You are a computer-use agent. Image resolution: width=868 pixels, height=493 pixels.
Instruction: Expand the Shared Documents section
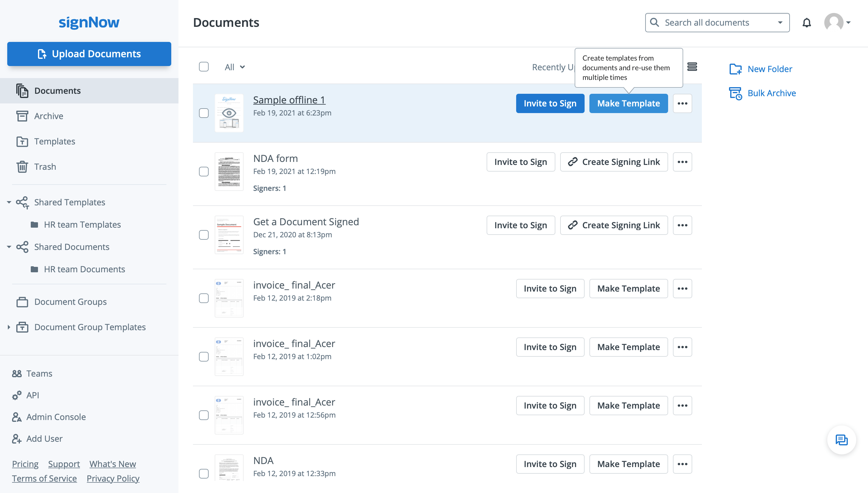(8, 247)
